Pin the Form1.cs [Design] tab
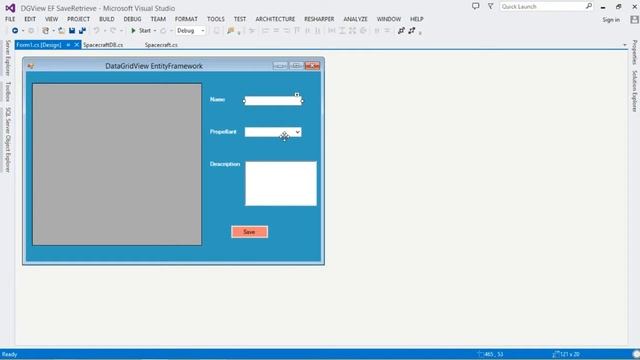640x360 pixels. coord(68,45)
